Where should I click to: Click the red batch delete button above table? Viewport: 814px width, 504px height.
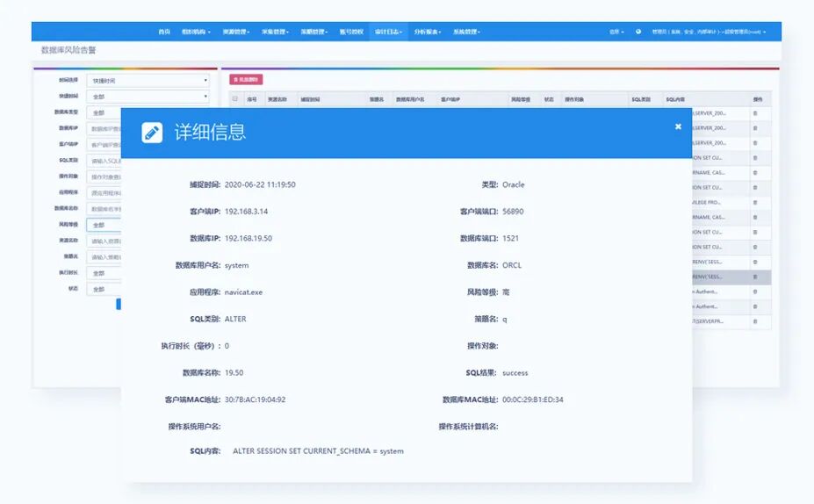pyautogui.click(x=246, y=79)
